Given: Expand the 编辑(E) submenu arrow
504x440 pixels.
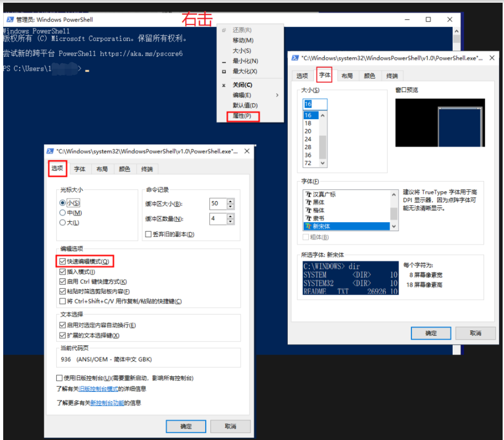Looking at the screenshot, I should click(277, 95).
